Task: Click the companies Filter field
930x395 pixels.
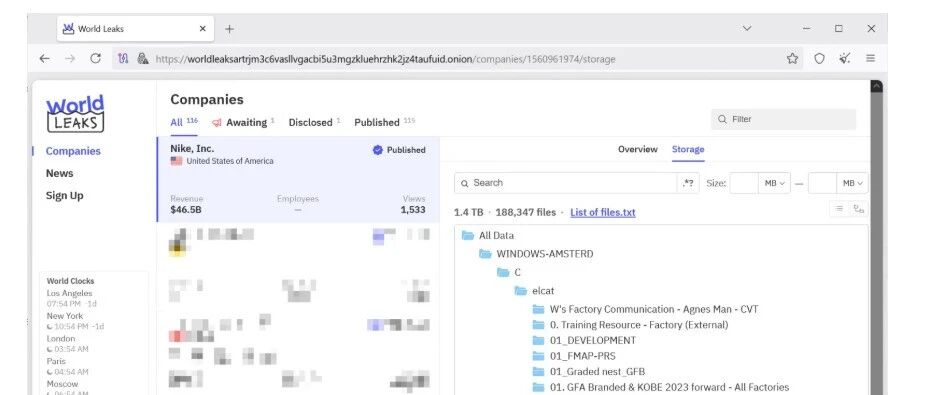Action: click(784, 119)
